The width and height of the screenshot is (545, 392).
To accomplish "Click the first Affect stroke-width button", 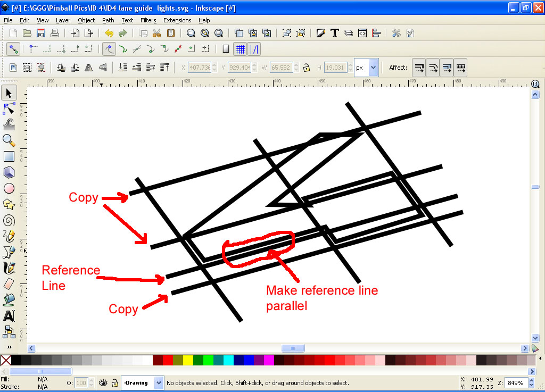I will coord(419,68).
